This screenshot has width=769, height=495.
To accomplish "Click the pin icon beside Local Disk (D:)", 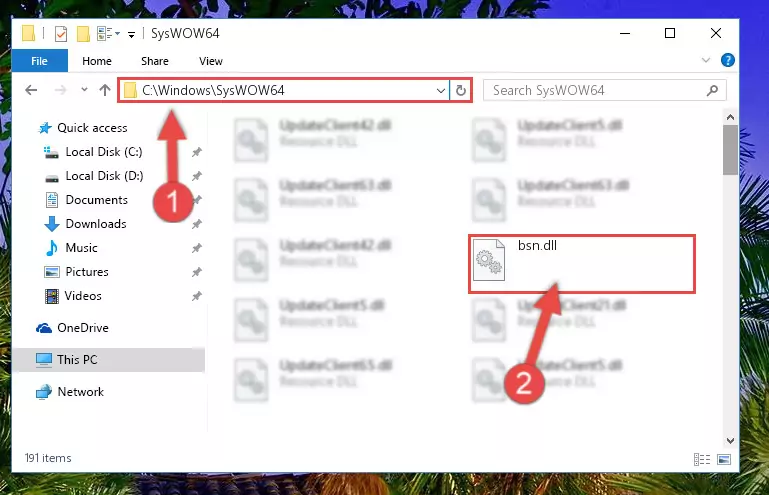I will point(197,176).
